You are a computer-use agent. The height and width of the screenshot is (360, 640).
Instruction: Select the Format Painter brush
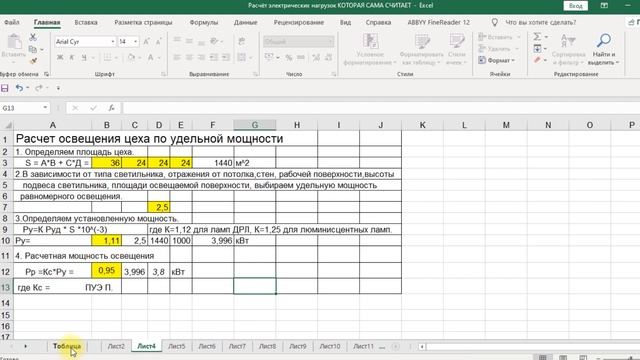click(x=33, y=61)
